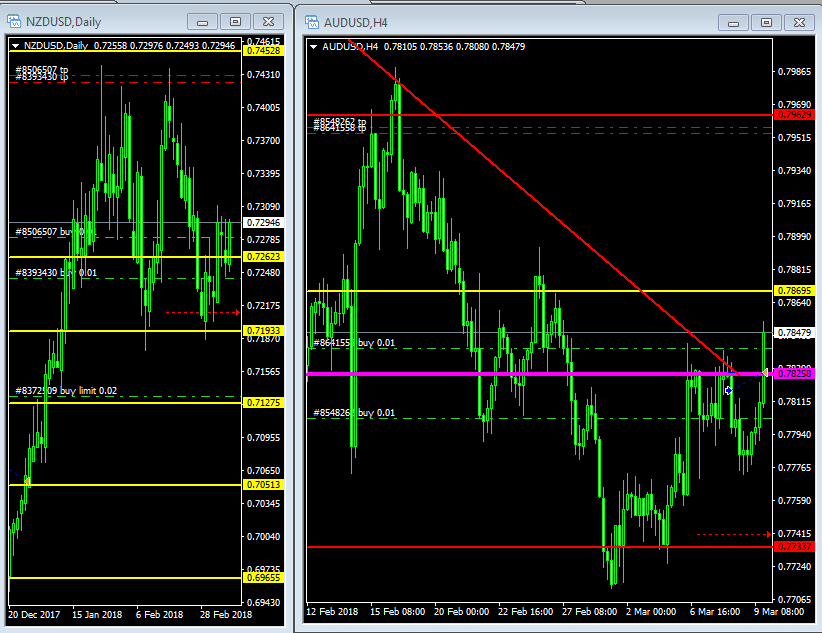Click the 0.74310 price scale value
The width and height of the screenshot is (822, 633).
263,75
